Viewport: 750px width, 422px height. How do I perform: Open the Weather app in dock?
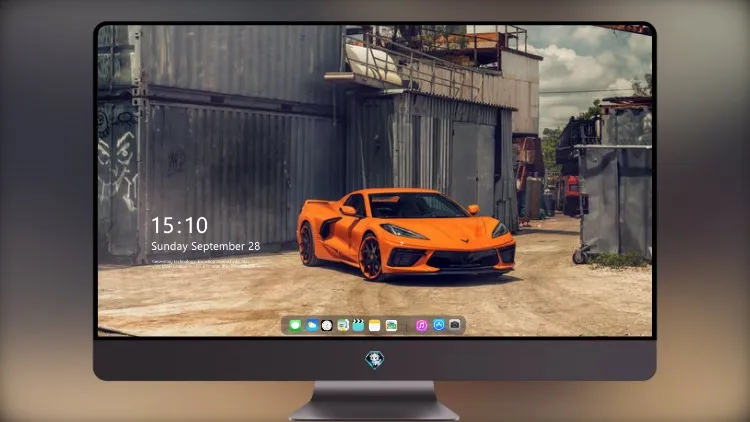click(x=312, y=325)
